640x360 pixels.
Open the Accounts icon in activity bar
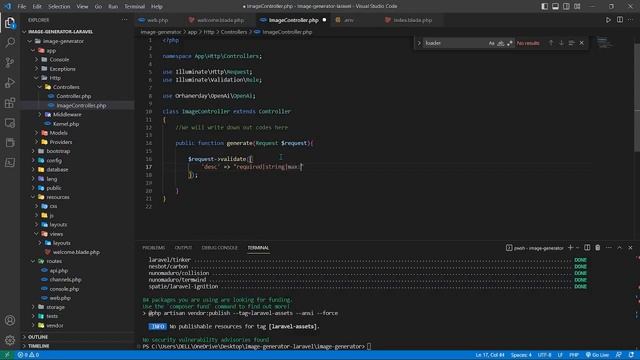pos(10,320)
